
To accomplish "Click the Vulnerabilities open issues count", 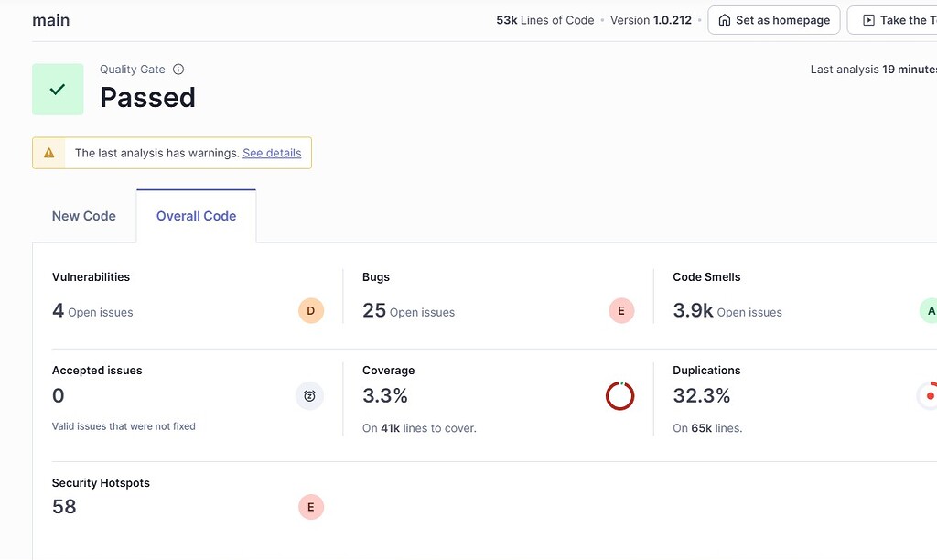I will tap(57, 310).
